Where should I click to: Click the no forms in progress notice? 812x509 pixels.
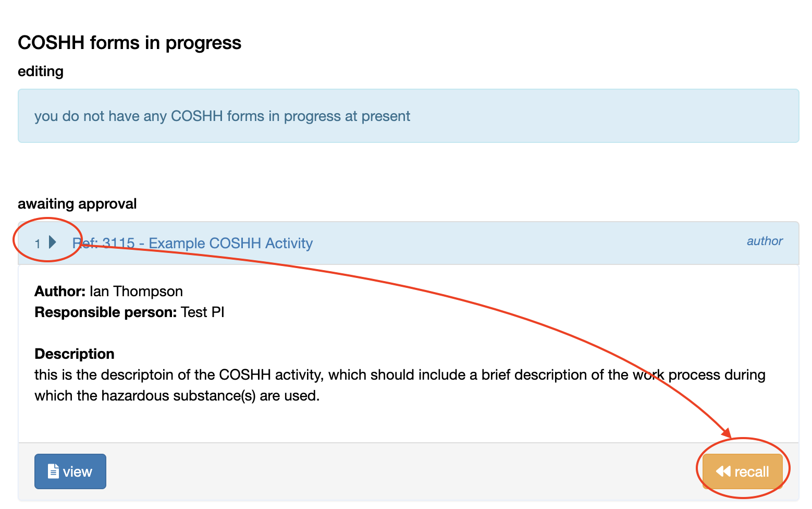click(222, 116)
